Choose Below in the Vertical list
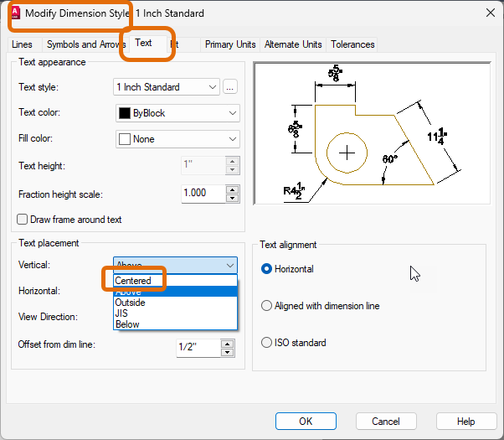The height and width of the screenshot is (440, 504). [x=175, y=324]
